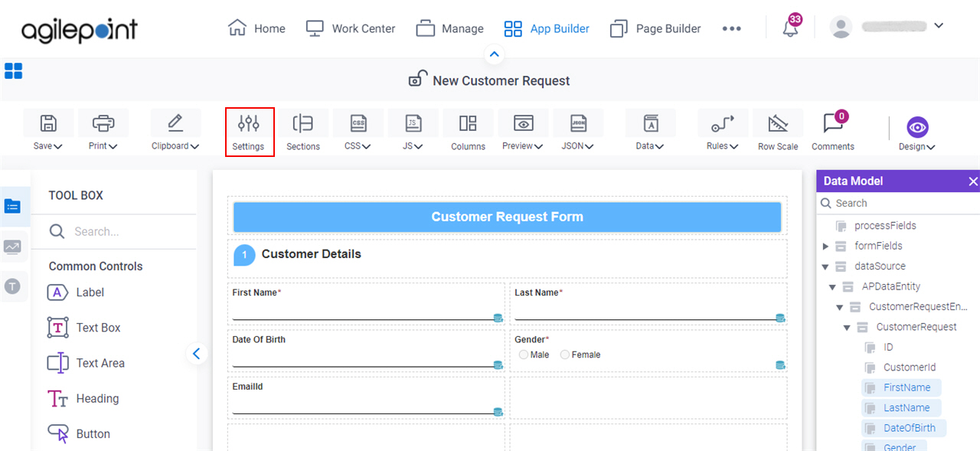
Task: Select the DateOfBirth tree item
Action: pyautogui.click(x=903, y=428)
